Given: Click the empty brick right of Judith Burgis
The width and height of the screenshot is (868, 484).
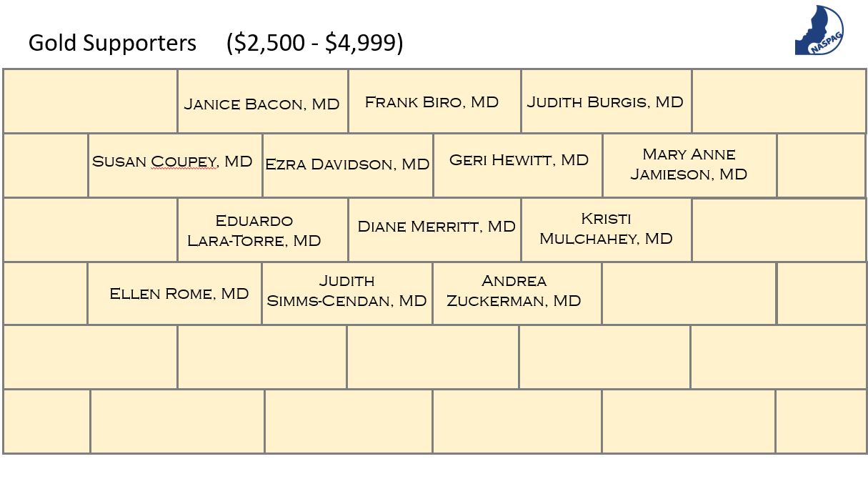Looking at the screenshot, I should coord(779,101).
